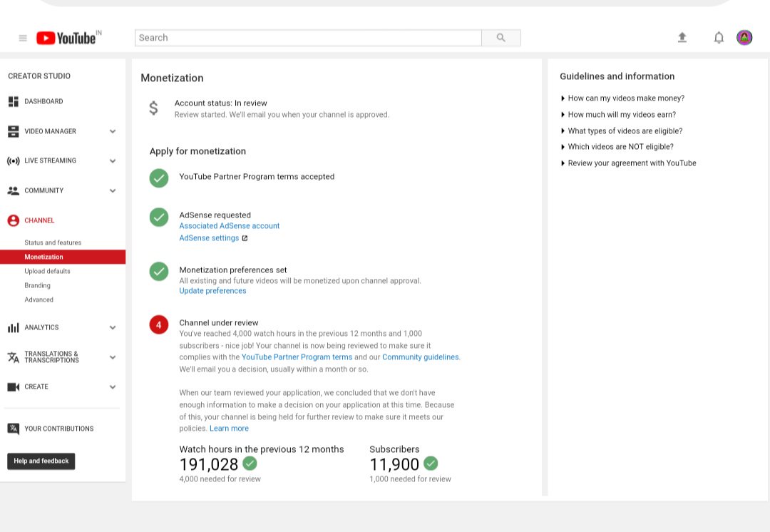Click the 'Account status: In review' text

(x=220, y=103)
